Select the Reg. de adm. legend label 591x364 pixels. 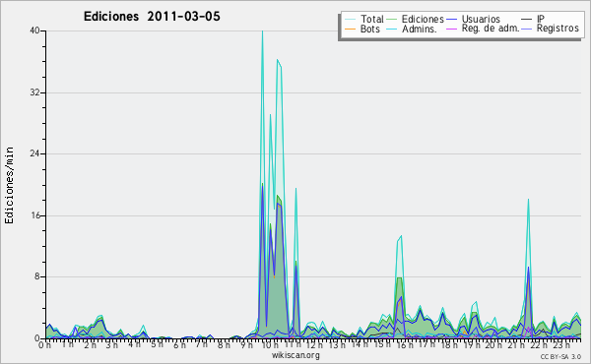tap(491, 29)
